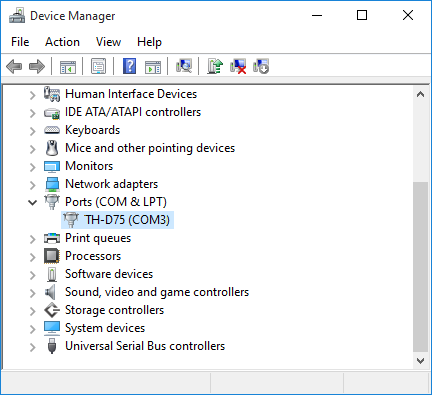Select the Universal Serial Bus controllers label
The height and width of the screenshot is (395, 432).
(x=145, y=346)
